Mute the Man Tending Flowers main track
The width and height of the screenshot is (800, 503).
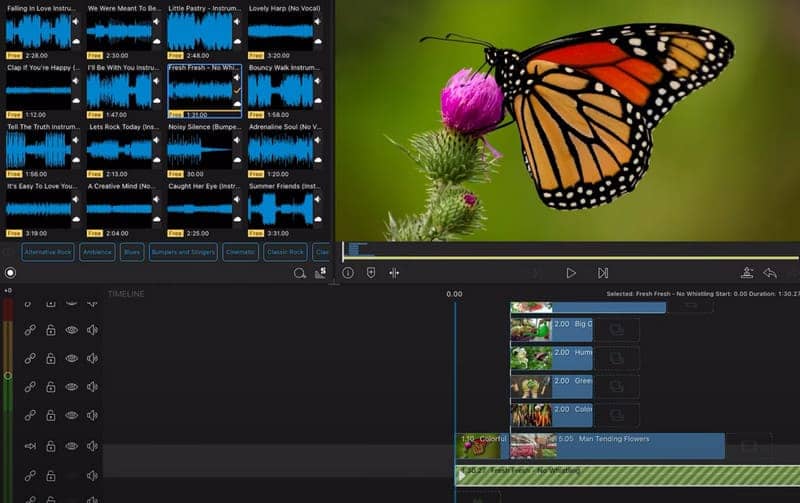(x=92, y=446)
